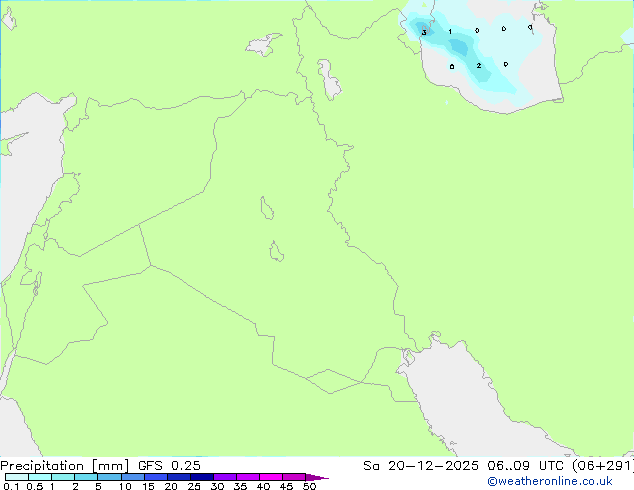
Task: Click the '0.1' legend scale label
Action: click(x=11, y=486)
